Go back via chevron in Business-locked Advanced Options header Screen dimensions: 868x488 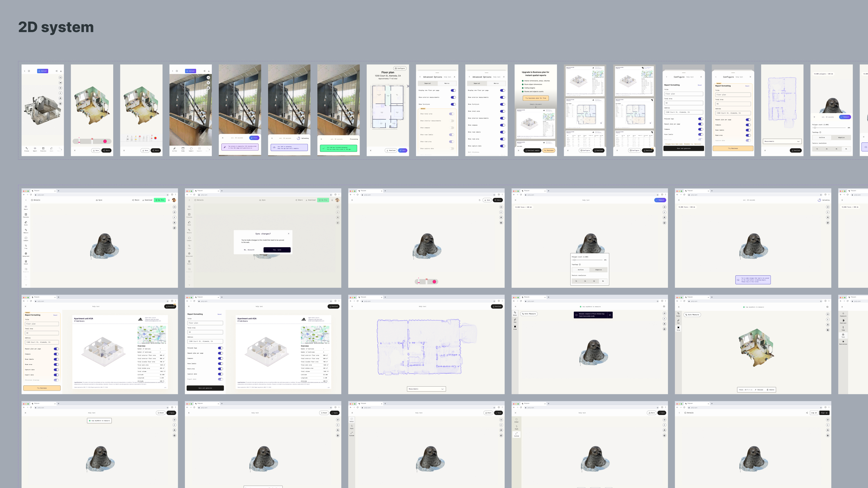pyautogui.click(x=420, y=77)
